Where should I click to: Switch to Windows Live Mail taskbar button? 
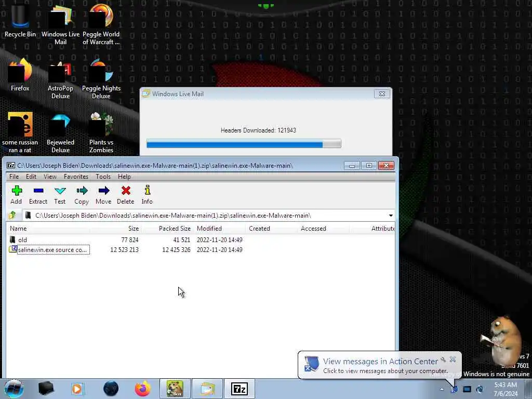tap(207, 389)
